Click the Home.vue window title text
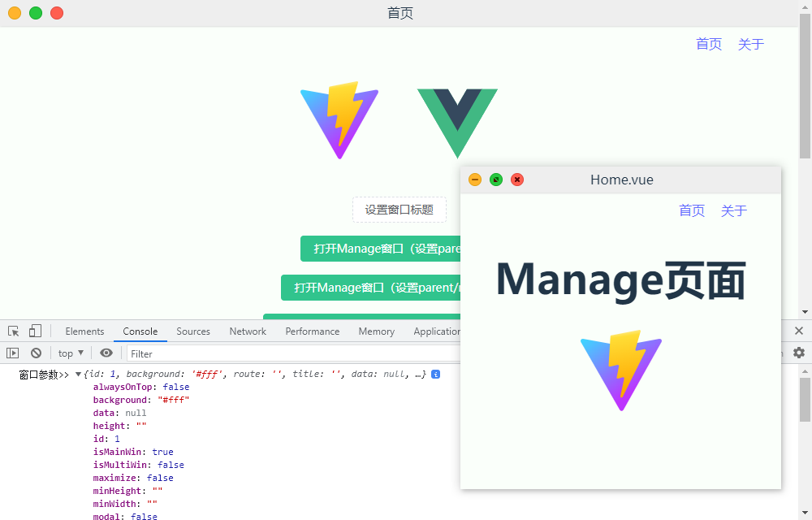812x520 pixels. click(622, 180)
